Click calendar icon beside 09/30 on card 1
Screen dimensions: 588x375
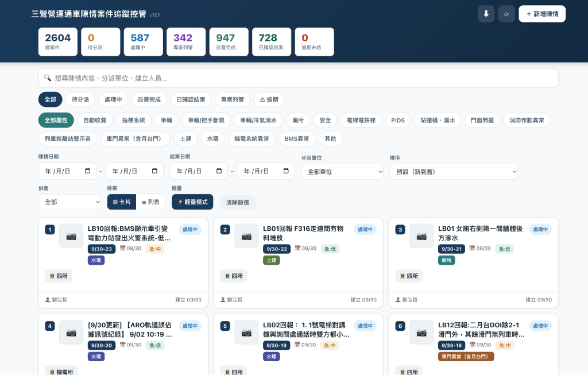122,248
